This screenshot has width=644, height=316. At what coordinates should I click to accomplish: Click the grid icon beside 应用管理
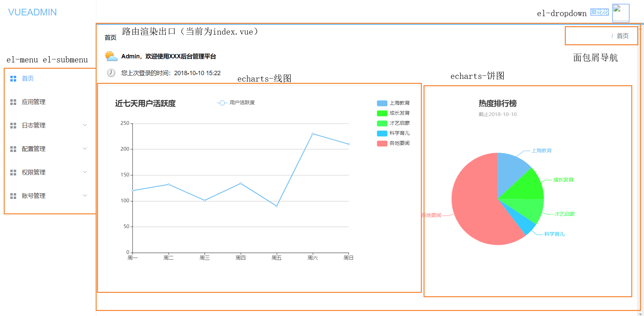(x=13, y=102)
